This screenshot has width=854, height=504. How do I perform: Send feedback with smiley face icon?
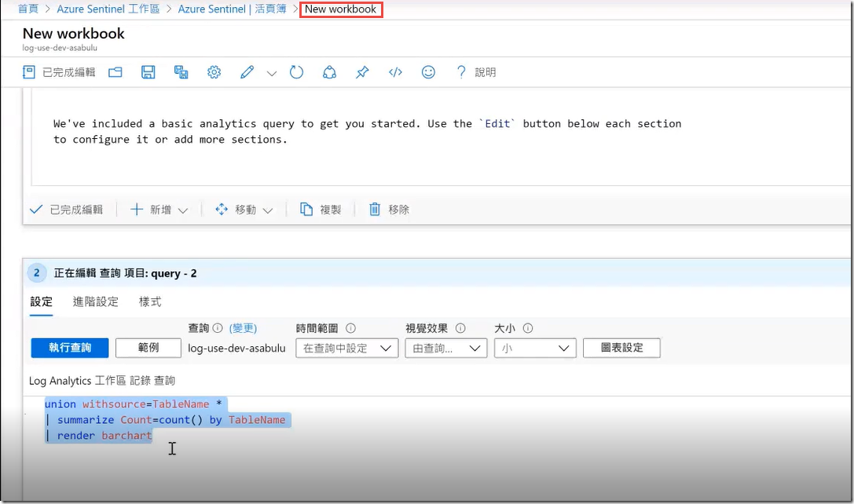429,72
